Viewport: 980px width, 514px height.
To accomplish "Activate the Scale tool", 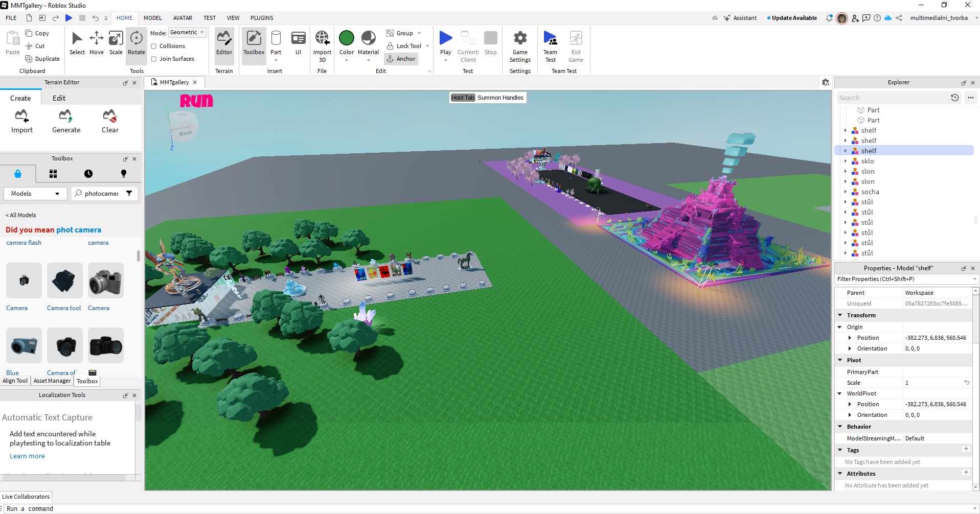I will 116,43.
